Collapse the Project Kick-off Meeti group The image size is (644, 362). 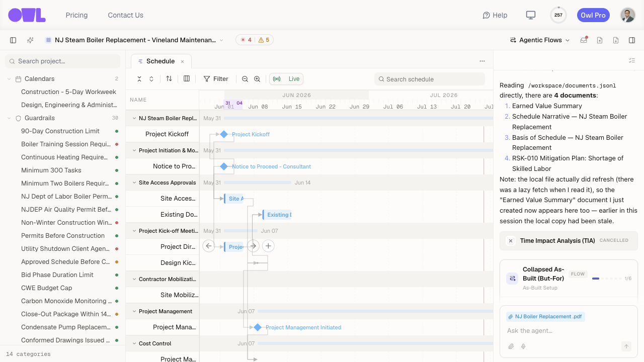pos(134,231)
